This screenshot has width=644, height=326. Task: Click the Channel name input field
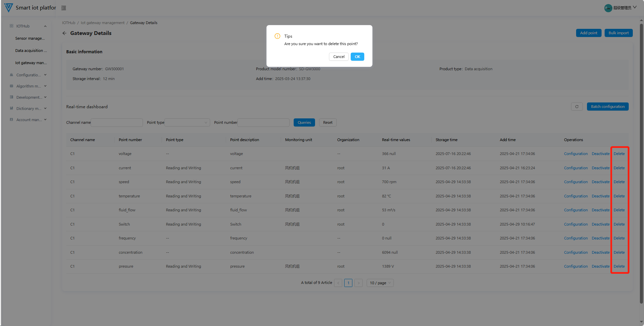[x=117, y=122]
